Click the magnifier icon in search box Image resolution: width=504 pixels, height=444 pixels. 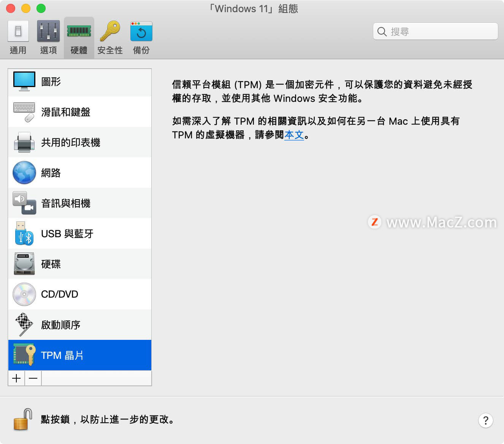tap(382, 32)
